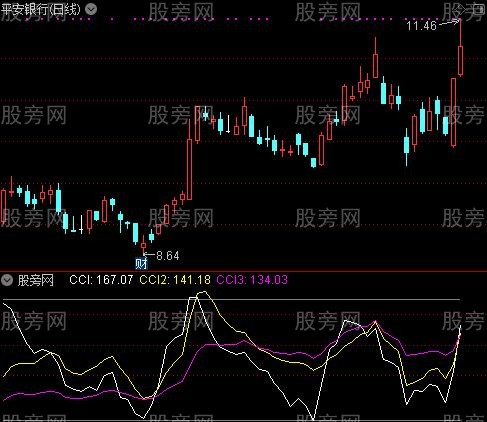Image resolution: width=487 pixels, height=422 pixels.
Task: Expand the CCI indicator panel chevron menu
Action: point(7,280)
